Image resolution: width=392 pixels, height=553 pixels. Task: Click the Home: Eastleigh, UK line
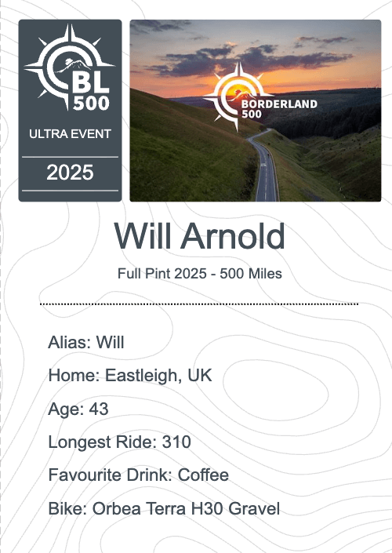(130, 375)
